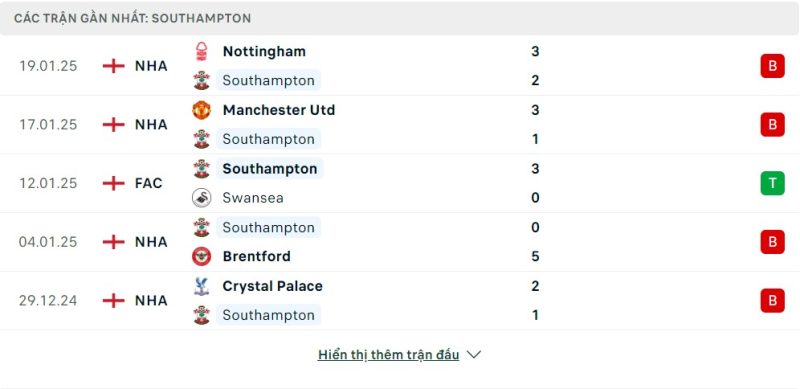Click the FAC competition label

pos(148,183)
